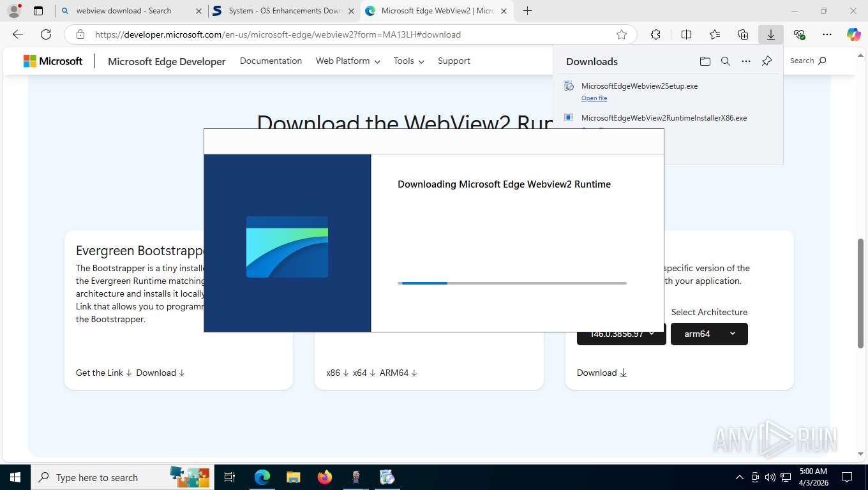Screen dimensions: 868x490
Task: Toggle split screen icon
Action: 687,34
